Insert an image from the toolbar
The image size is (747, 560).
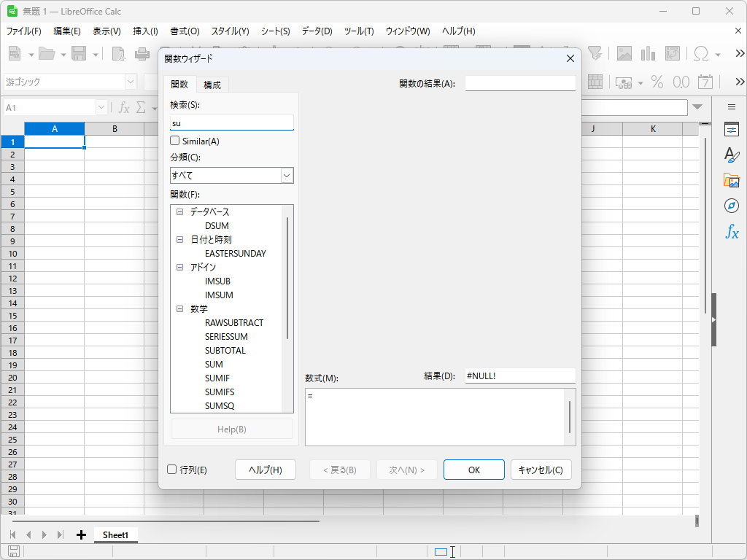point(625,53)
